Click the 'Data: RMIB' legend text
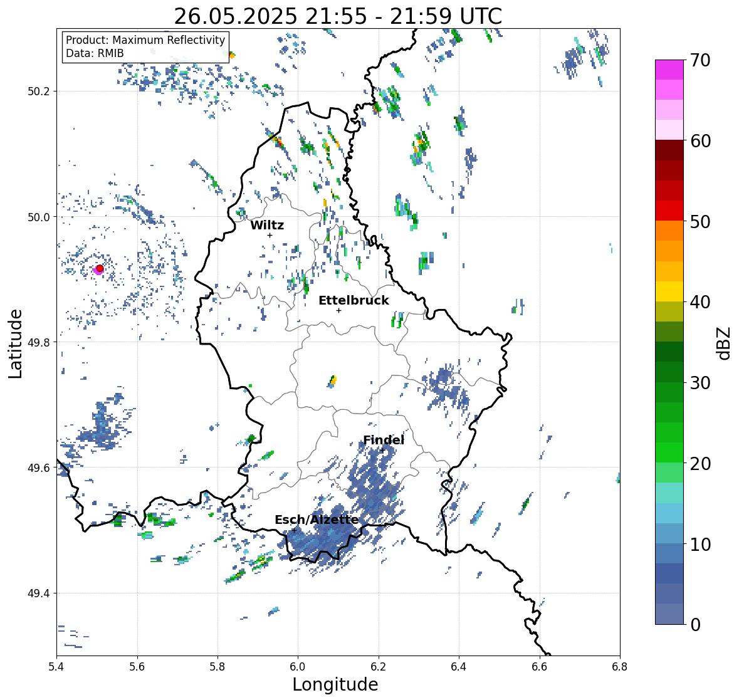This screenshot has height=700, width=739. tap(95, 53)
